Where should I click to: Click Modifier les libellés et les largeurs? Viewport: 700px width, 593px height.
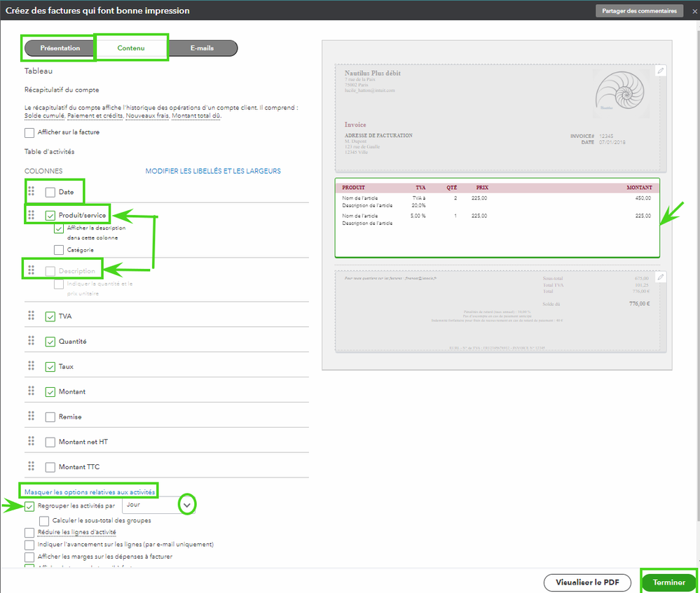coord(213,171)
